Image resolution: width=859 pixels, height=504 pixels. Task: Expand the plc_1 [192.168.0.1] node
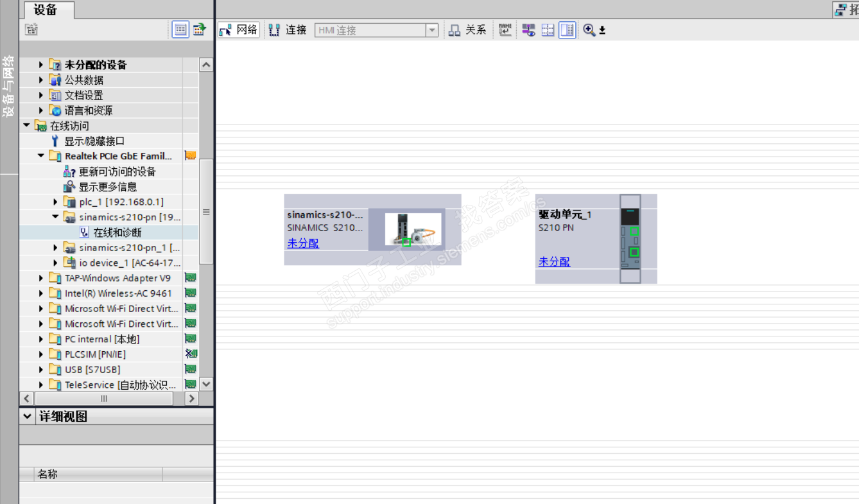tap(56, 202)
